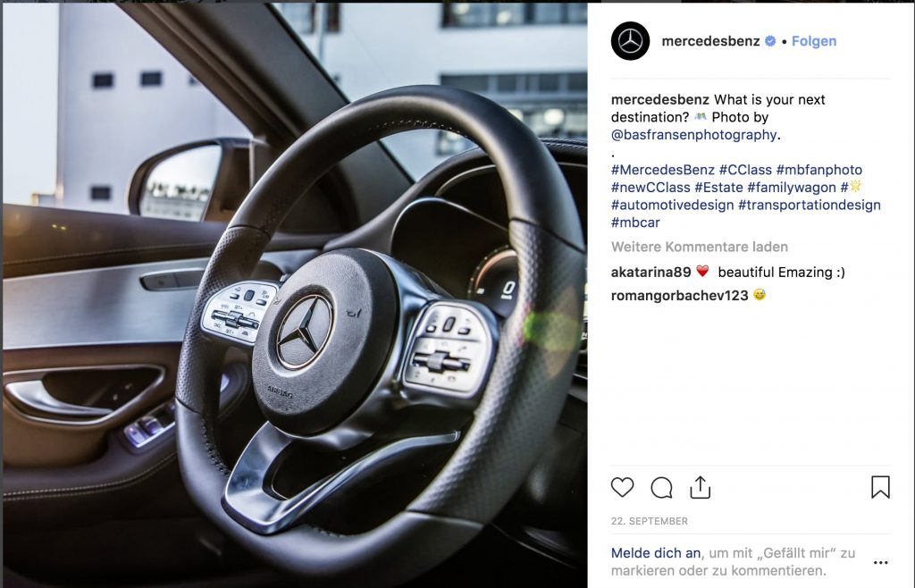Viewport: 915px width, 588px height.
Task: Save post with bookmark icon
Action: pyautogui.click(x=880, y=487)
